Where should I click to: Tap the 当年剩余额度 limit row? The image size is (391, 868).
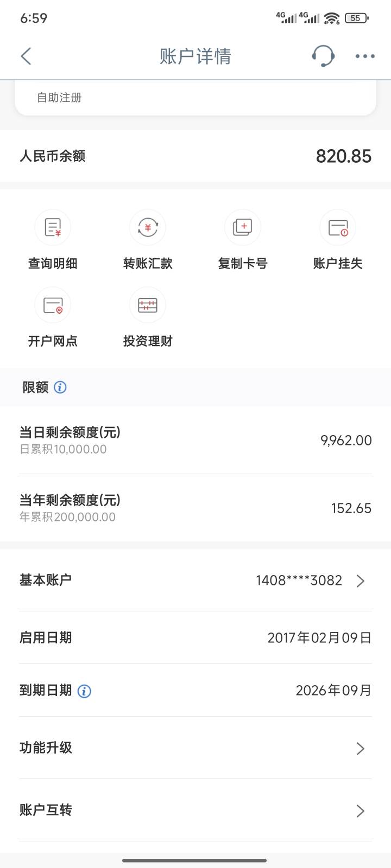click(195, 508)
